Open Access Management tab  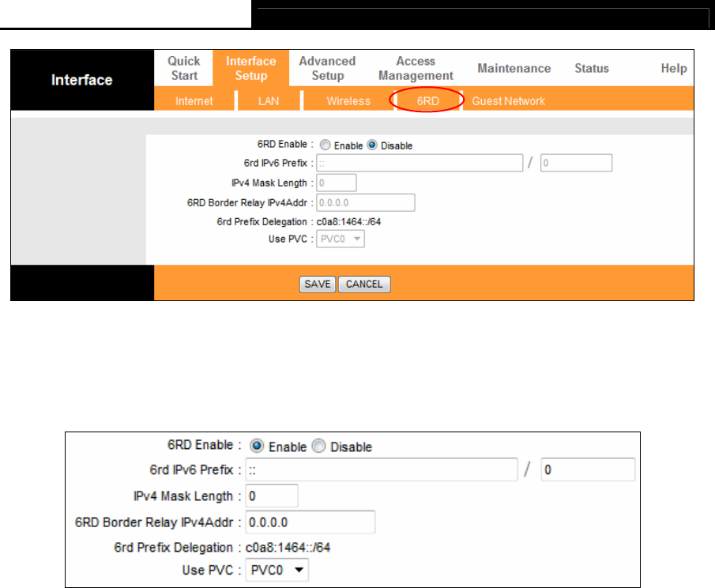416,68
